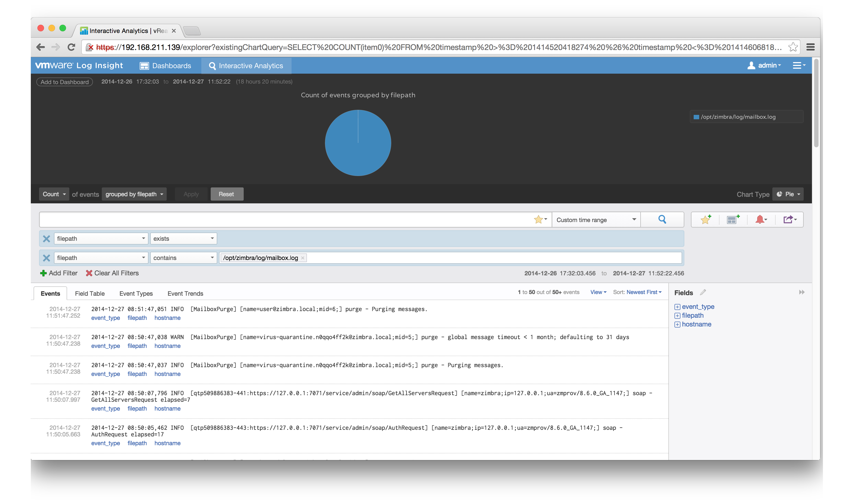Open the admin user menu

click(764, 66)
